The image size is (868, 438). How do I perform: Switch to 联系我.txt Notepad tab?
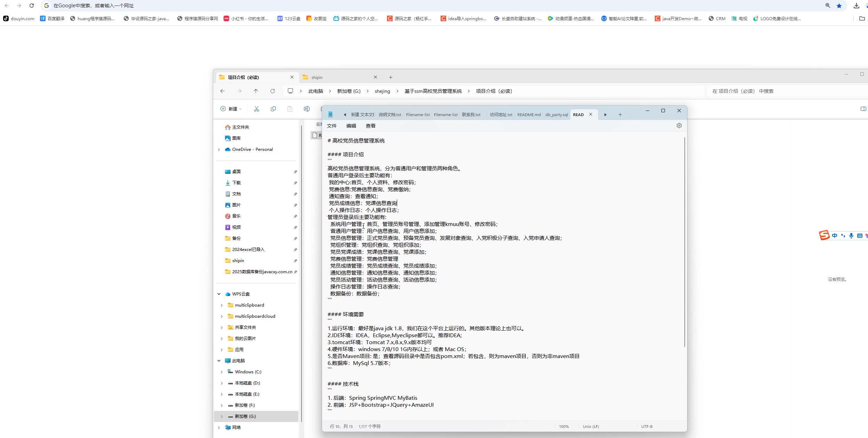pyautogui.click(x=471, y=115)
